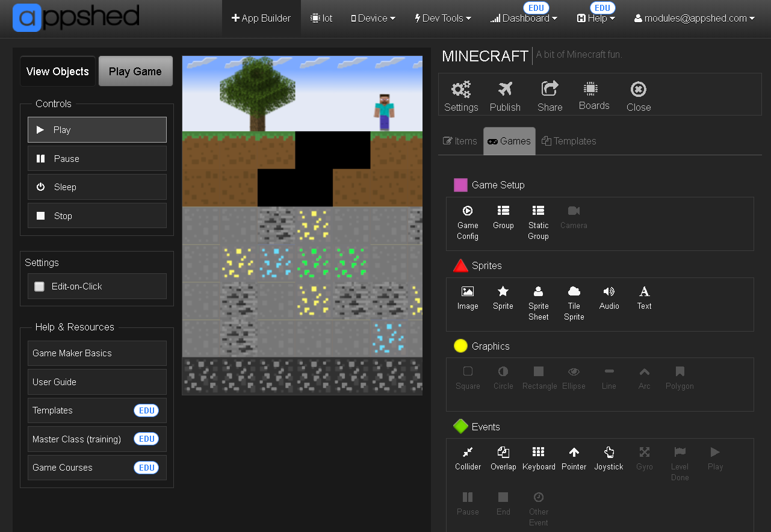This screenshot has height=532, width=771.
Task: Add a Sprite star item
Action: [x=503, y=298]
